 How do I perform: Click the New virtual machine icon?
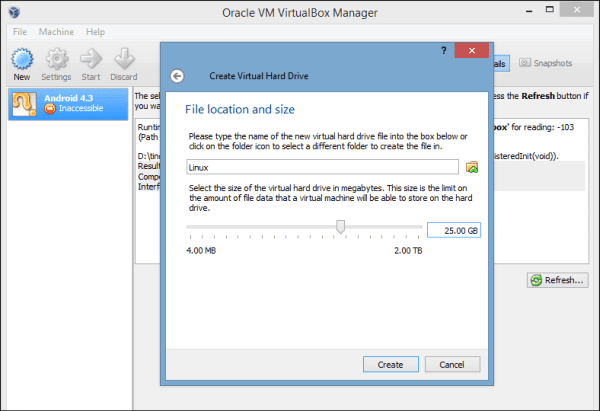(22, 59)
